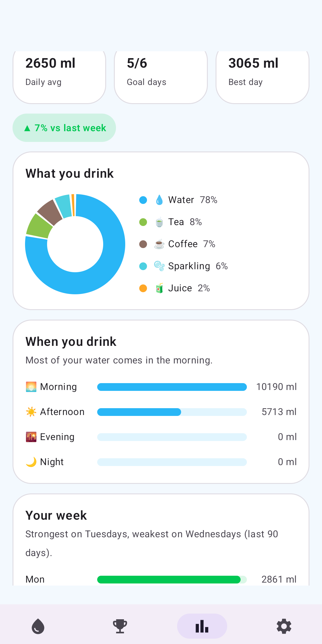Screen dimensions: 322x644
Task: Tap the Mon green progress bar
Action: pos(172,580)
